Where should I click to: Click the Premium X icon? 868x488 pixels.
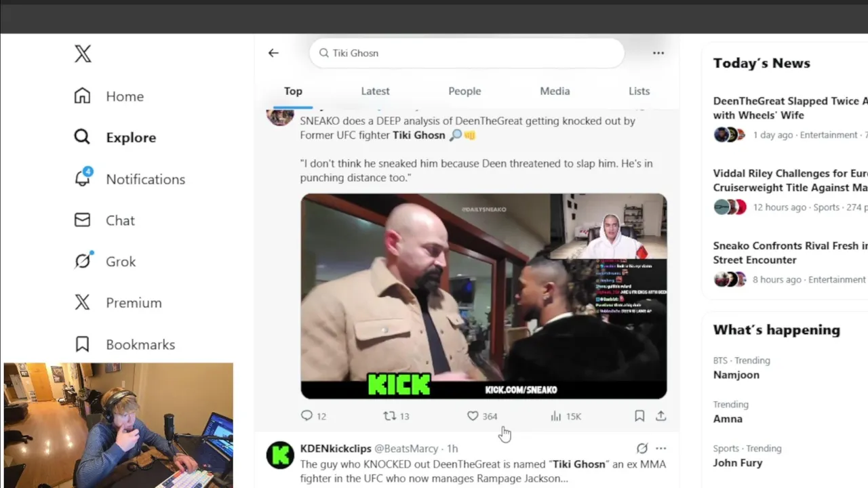[82, 302]
